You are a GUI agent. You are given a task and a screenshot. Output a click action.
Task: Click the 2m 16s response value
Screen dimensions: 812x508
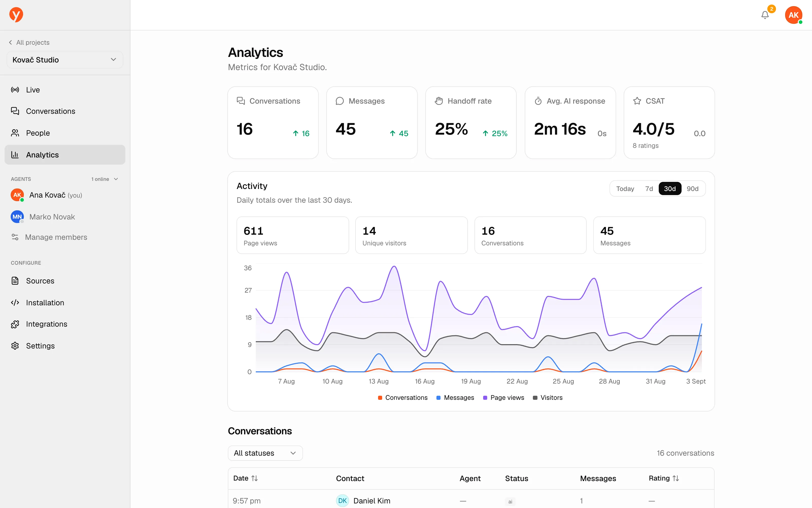560,129
